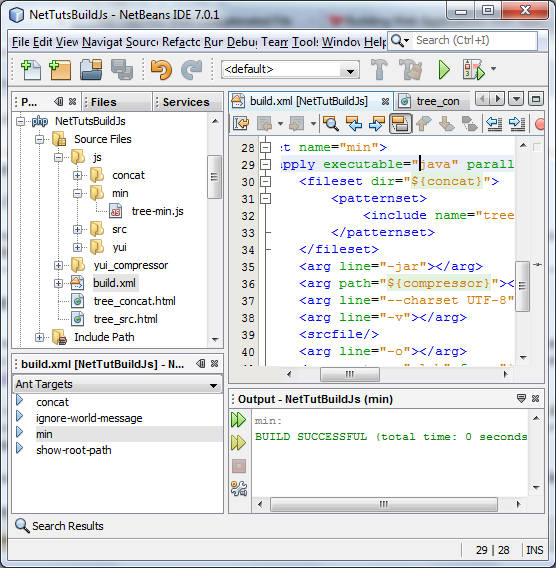Screen dimensions: 556x568
Task: Click the Search (Ctrl+I) field
Action: (x=475, y=41)
